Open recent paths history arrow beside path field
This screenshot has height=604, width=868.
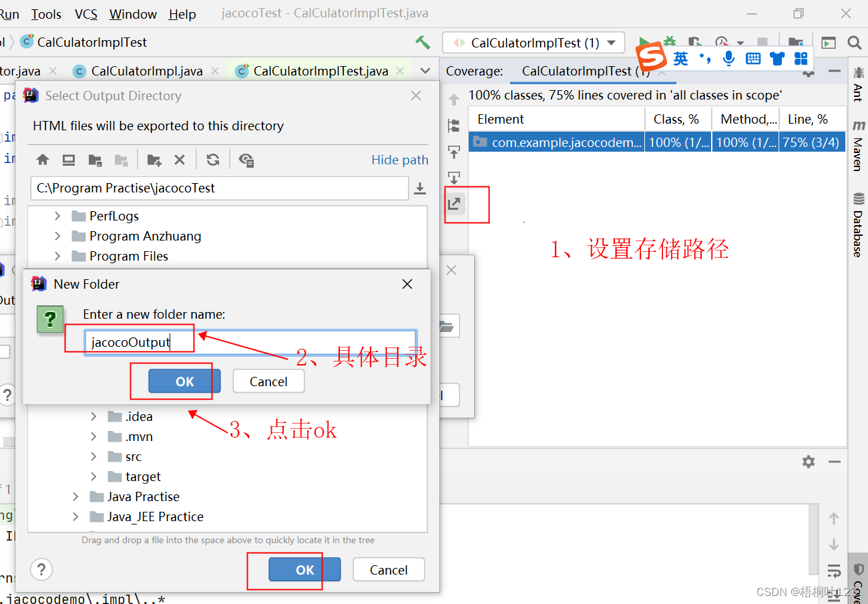click(x=420, y=188)
